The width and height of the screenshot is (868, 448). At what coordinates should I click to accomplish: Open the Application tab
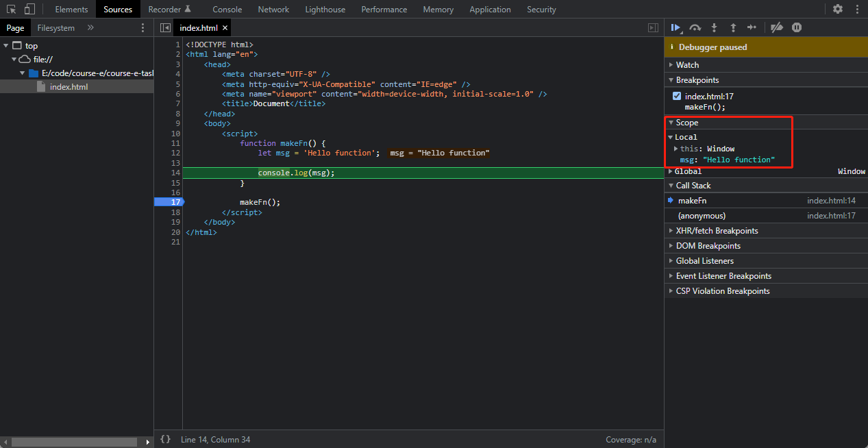490,10
